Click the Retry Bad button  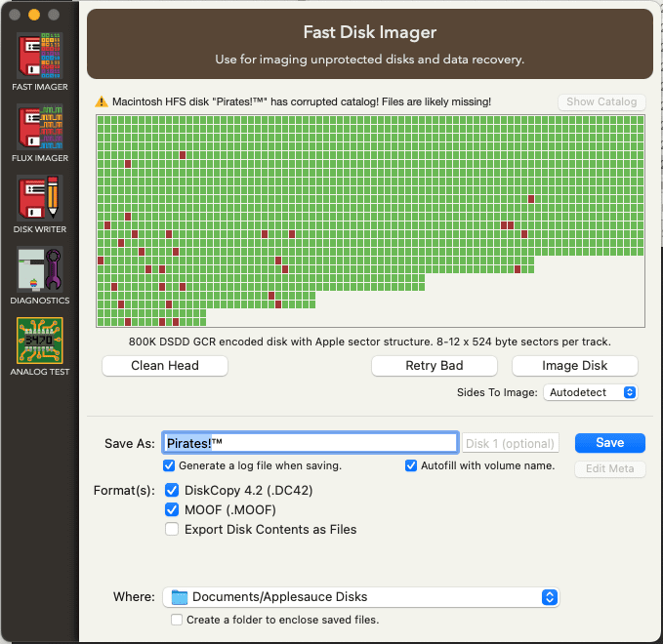click(x=434, y=366)
